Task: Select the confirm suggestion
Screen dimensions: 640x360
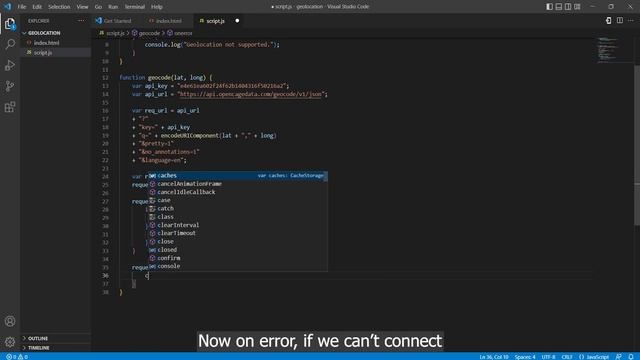Action: click(x=238, y=258)
